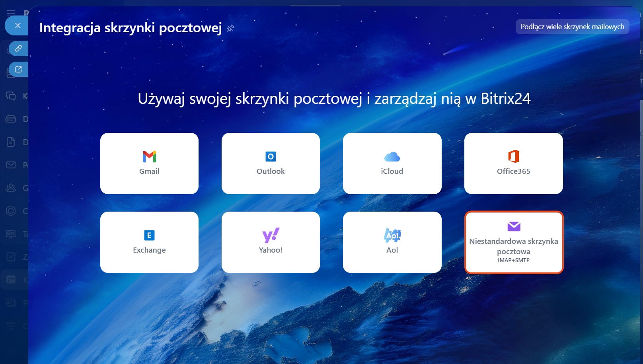Copy the page link with chain icon
The width and height of the screenshot is (643, 364).
[18, 49]
